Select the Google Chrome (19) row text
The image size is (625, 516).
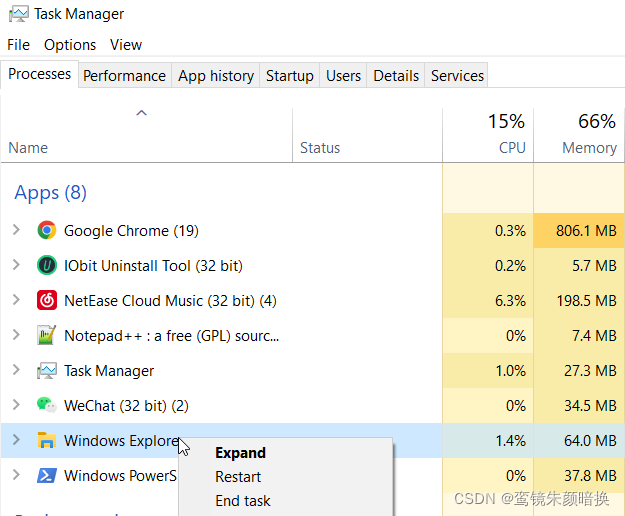(131, 231)
